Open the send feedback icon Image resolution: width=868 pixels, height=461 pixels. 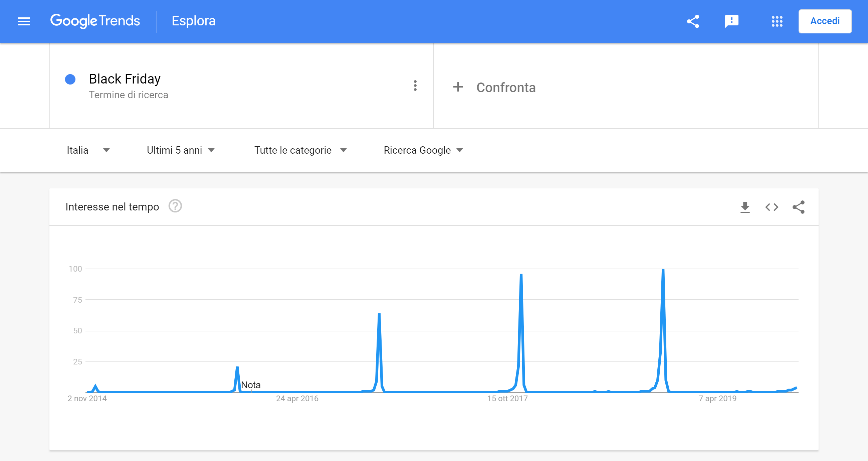[x=731, y=21]
